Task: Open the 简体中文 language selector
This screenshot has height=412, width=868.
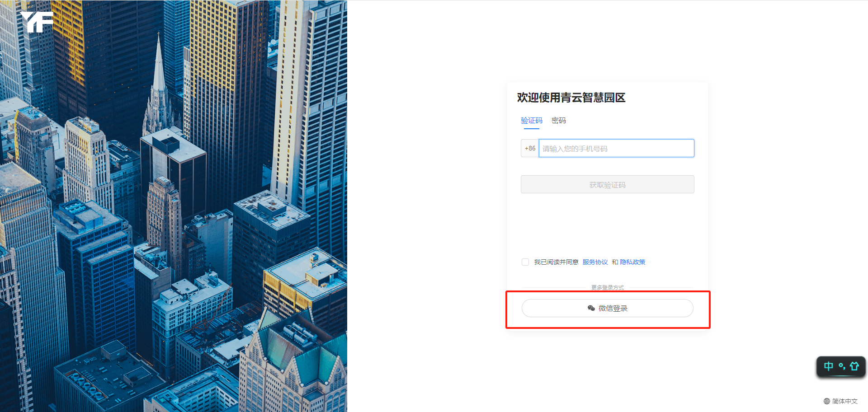Action: coord(844,401)
